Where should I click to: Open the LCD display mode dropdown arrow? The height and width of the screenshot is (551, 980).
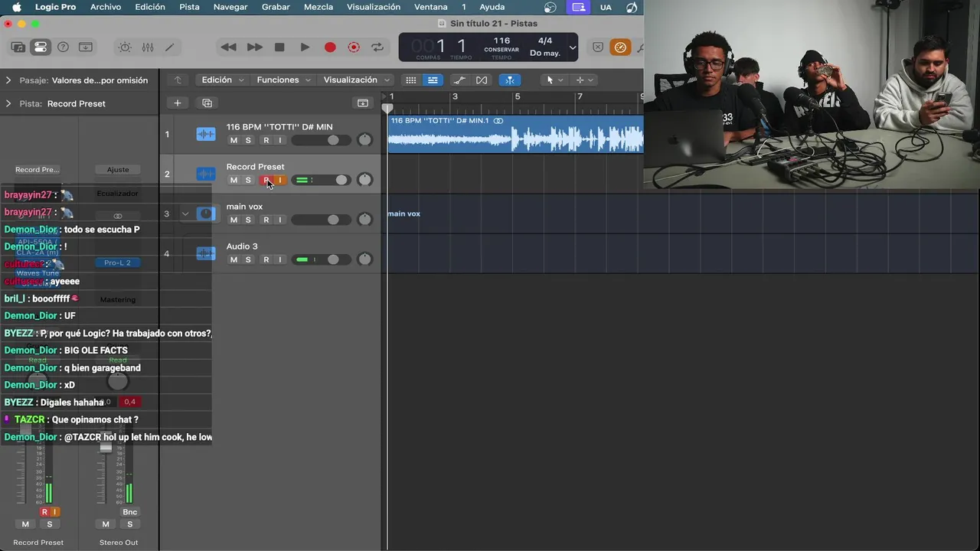[572, 47]
